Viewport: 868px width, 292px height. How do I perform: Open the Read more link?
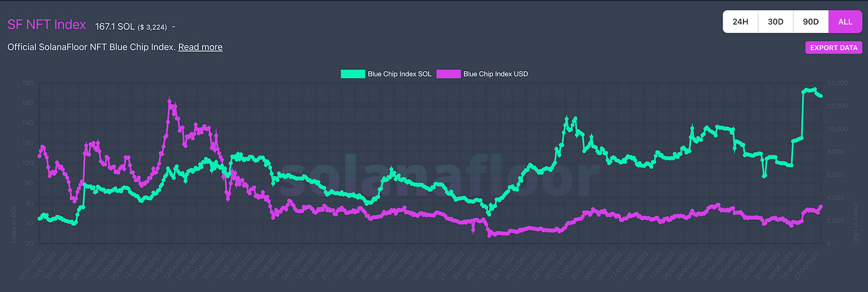coord(200,47)
